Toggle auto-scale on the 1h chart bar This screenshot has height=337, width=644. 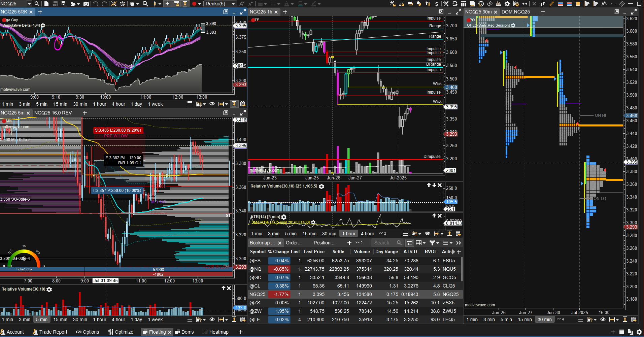point(449,234)
